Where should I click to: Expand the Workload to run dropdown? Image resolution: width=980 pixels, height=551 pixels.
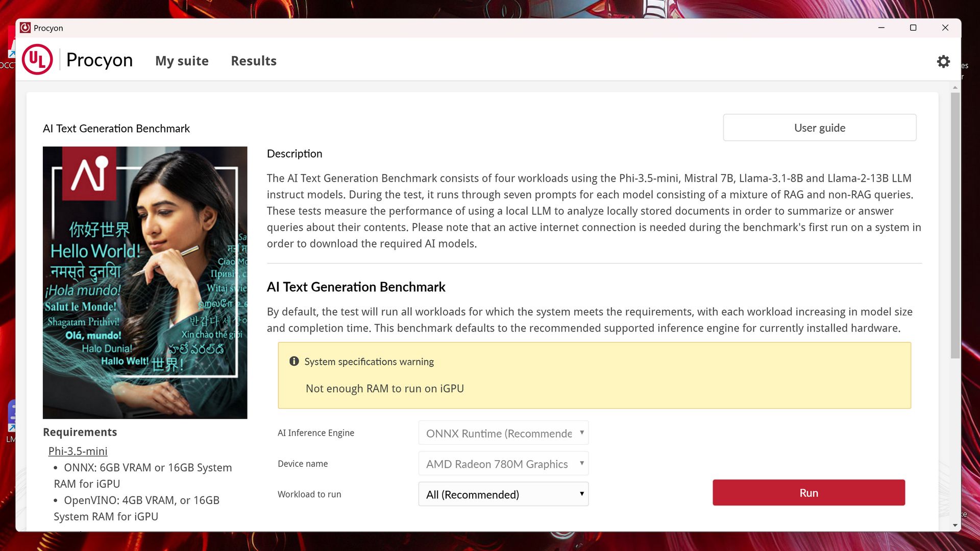[x=503, y=494]
